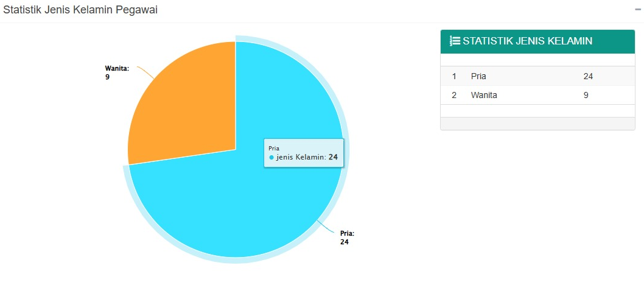This screenshot has height=285, width=644.
Task: Click the STATISTIK JENIS KELAMIN header title
Action: (x=527, y=41)
